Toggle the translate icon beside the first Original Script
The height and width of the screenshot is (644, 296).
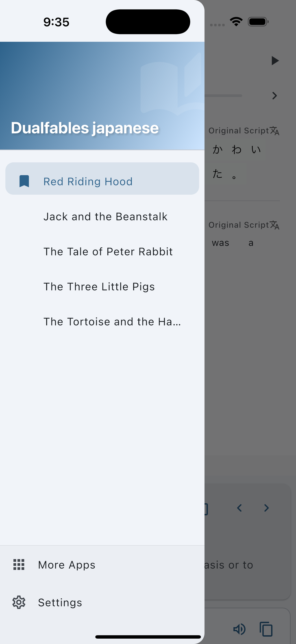coord(275,130)
